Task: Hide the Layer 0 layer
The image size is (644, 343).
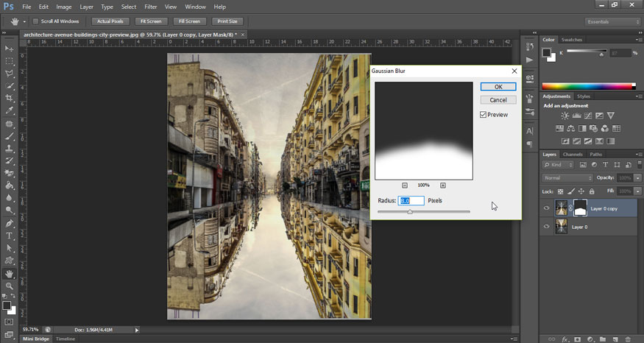Action: point(546,227)
